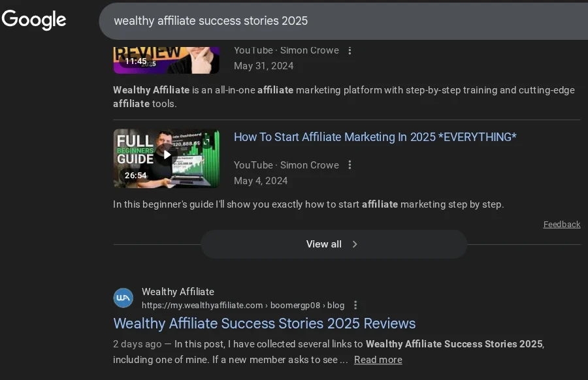Click View all to see more video results

point(323,244)
